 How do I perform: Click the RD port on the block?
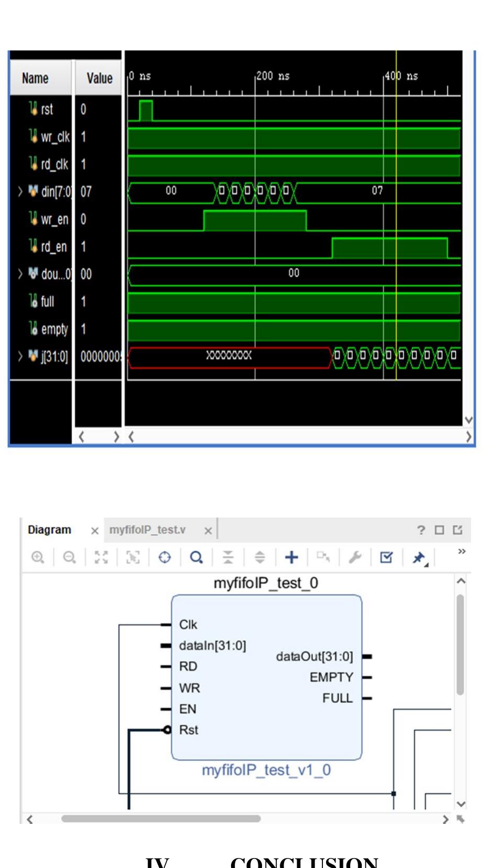[x=188, y=667]
